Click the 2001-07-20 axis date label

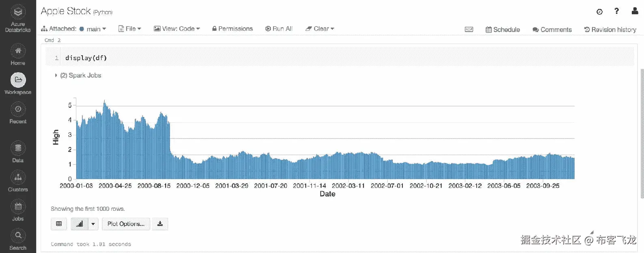click(x=270, y=186)
